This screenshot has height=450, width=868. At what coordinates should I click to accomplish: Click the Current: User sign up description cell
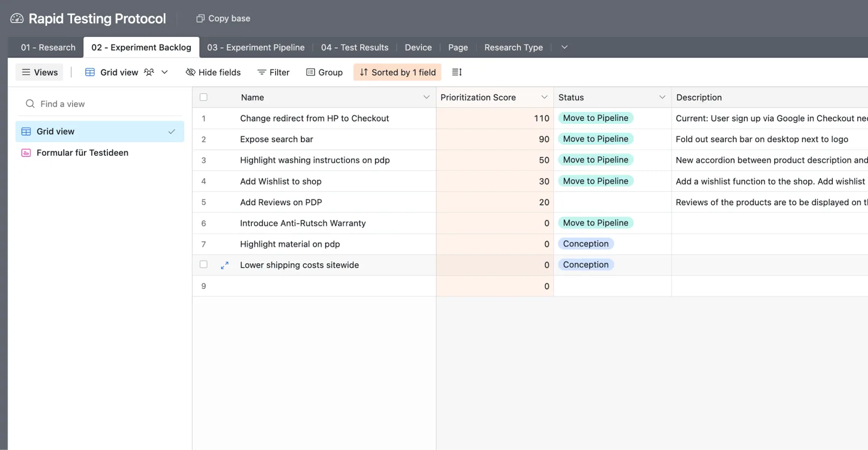[770, 118]
